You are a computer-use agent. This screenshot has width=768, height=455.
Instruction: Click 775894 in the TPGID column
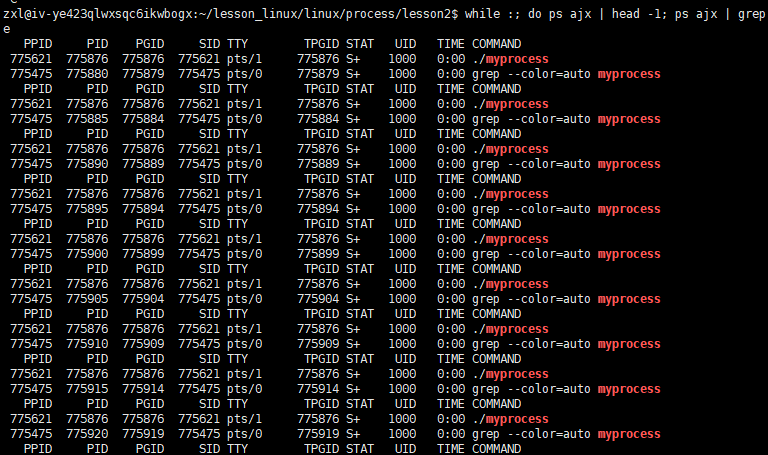pyautogui.click(x=318, y=209)
